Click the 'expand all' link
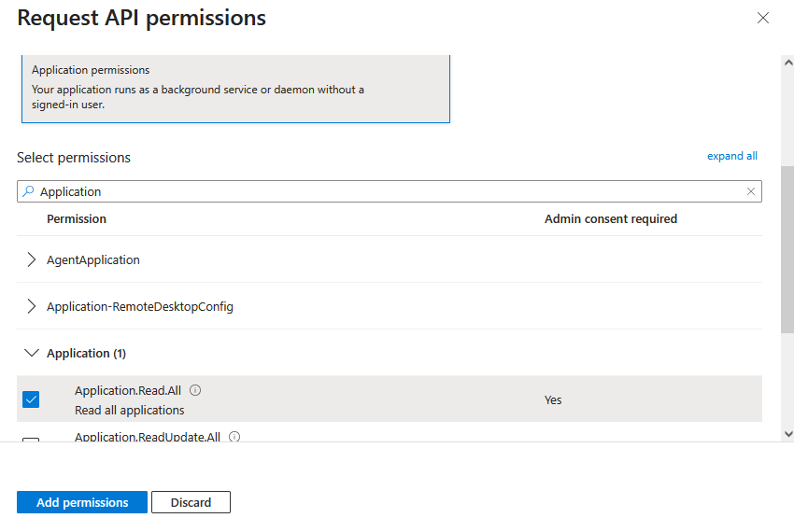 731,156
